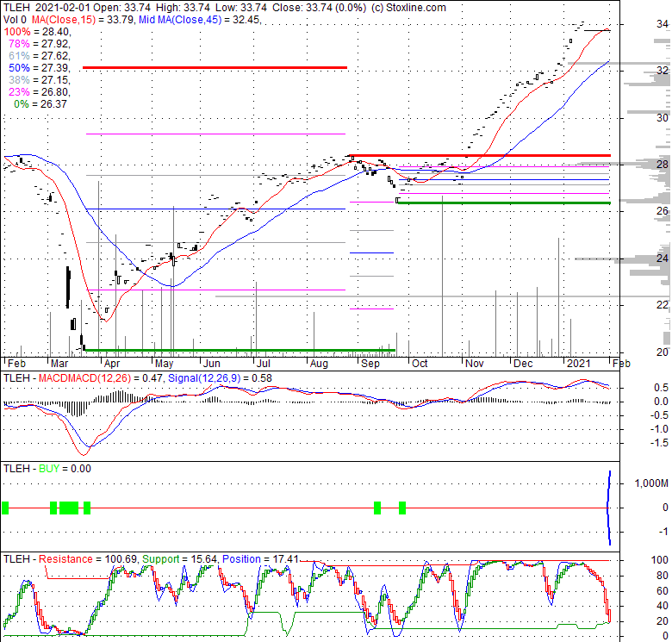Click the oscillator axis value 80
The width and height of the screenshot is (672, 642).
tap(663, 575)
